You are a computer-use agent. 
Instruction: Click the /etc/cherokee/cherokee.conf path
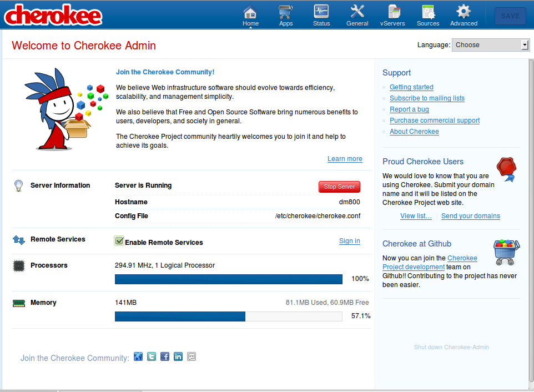(318, 216)
